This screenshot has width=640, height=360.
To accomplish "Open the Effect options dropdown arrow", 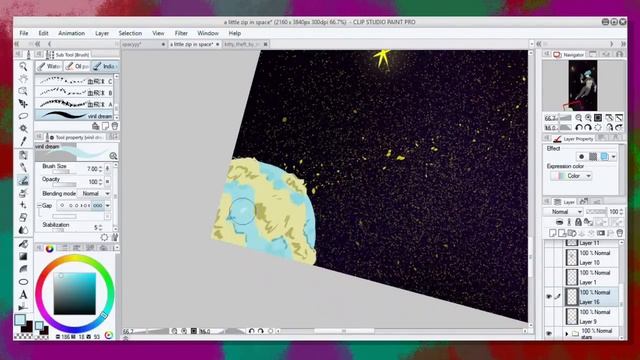I will click(x=613, y=156).
